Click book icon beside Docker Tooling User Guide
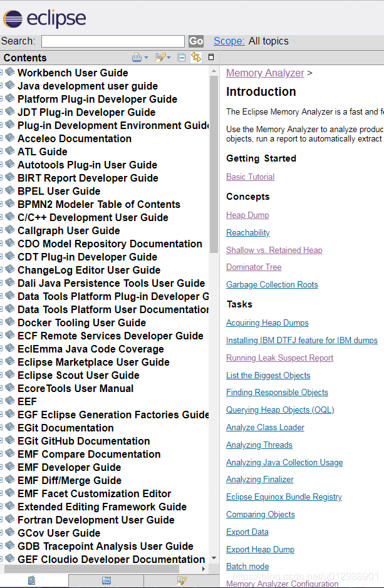This screenshot has height=588, width=384. point(10,321)
